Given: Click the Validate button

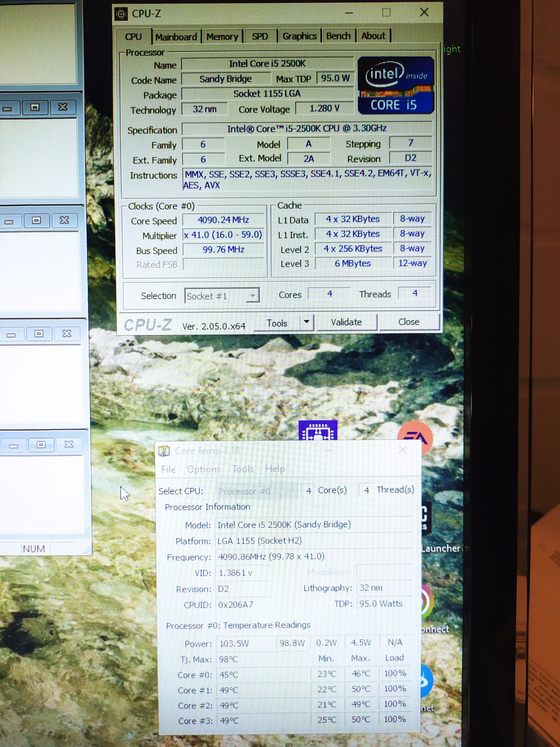Looking at the screenshot, I should [346, 322].
